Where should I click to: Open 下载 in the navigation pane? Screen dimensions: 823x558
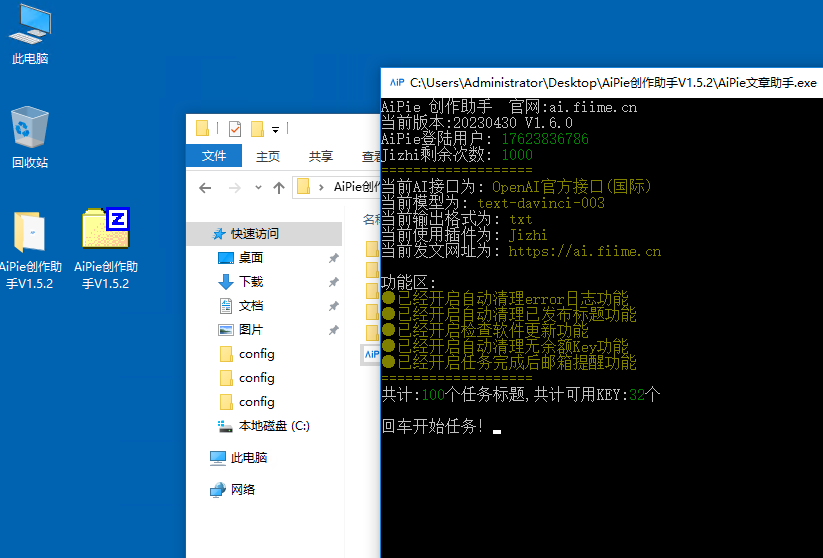[x=250, y=282]
